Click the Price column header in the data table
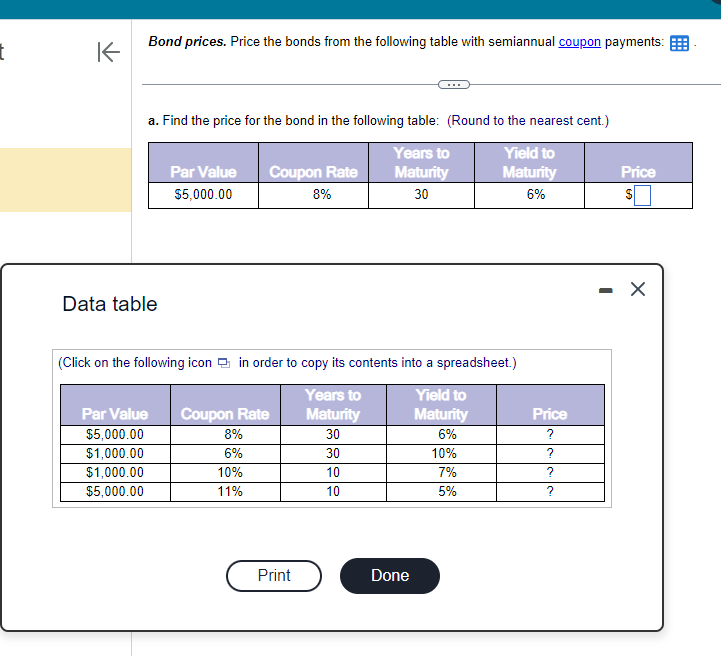721x656 pixels. pos(550,414)
